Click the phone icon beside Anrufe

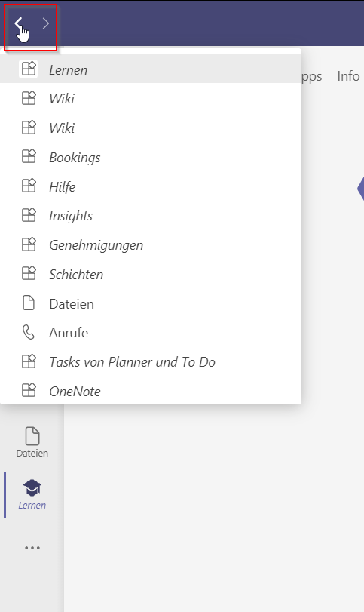[29, 333]
